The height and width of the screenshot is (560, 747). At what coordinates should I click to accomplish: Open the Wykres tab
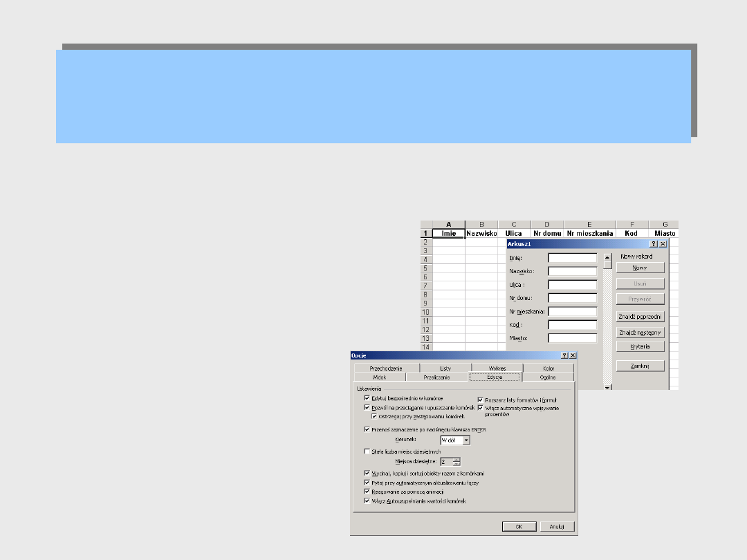[x=497, y=368]
